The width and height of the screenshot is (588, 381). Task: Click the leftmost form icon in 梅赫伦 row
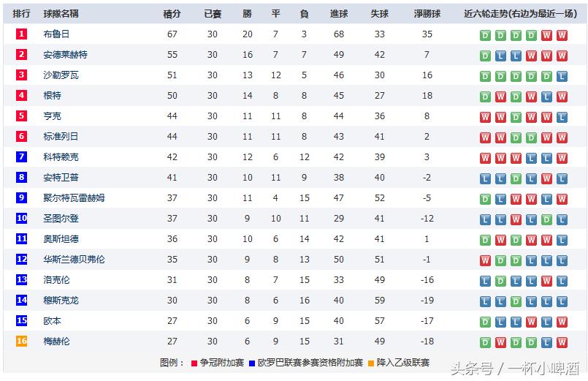click(x=485, y=342)
